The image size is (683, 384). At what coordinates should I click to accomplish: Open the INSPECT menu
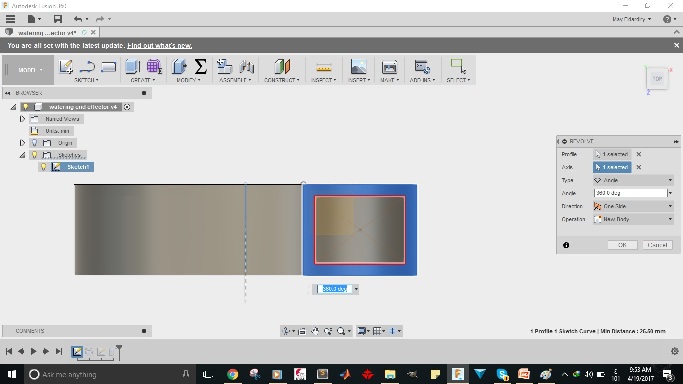pos(324,80)
